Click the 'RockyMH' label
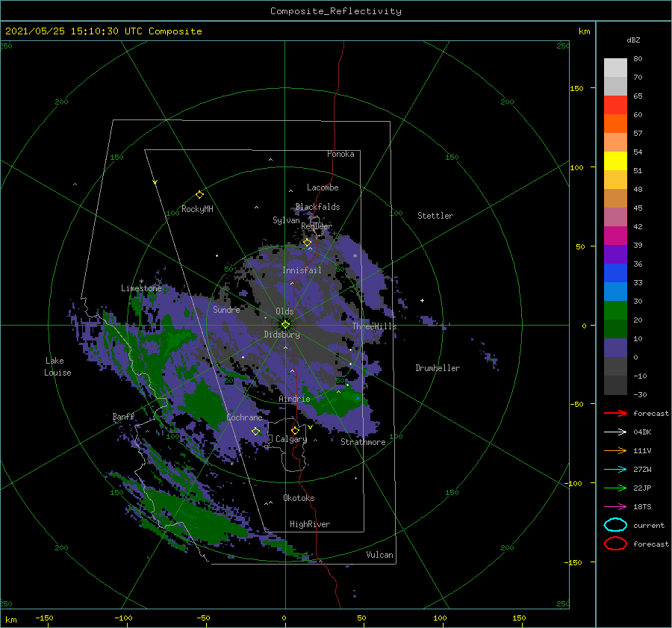Image resolution: width=672 pixels, height=628 pixels. [197, 209]
